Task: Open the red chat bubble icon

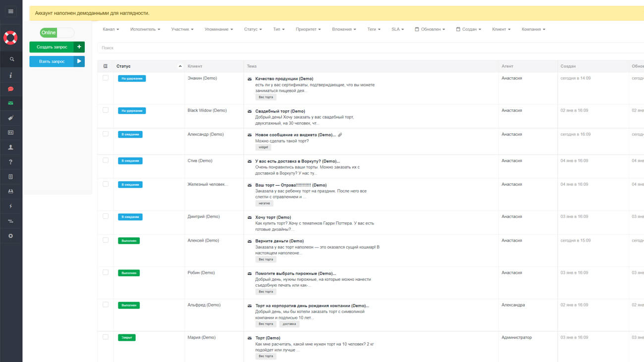Action: point(11,89)
